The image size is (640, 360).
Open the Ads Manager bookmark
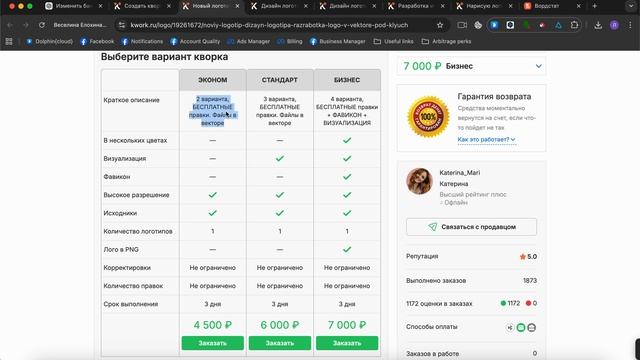[x=249, y=41]
